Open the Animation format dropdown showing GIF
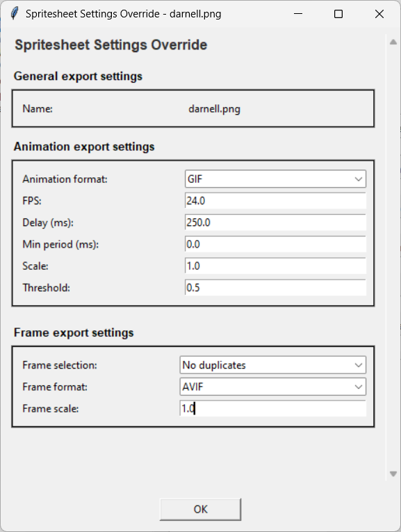401x532 pixels. [275, 179]
